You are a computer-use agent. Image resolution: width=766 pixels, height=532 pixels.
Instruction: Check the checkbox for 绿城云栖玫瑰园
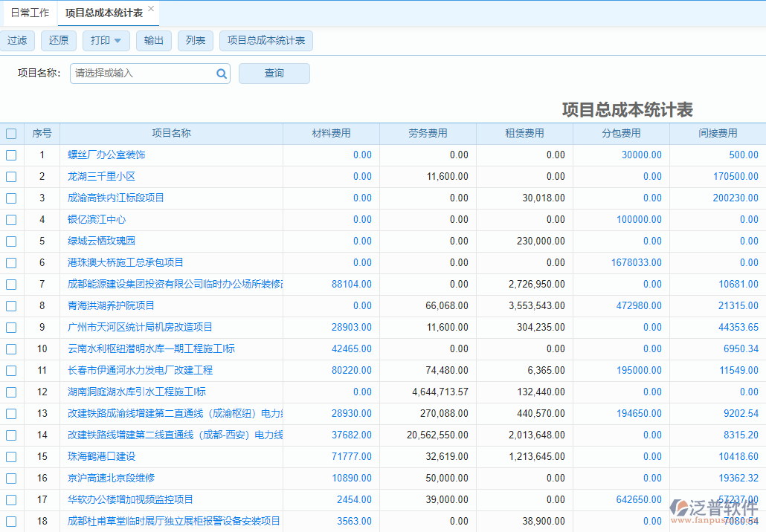point(11,241)
